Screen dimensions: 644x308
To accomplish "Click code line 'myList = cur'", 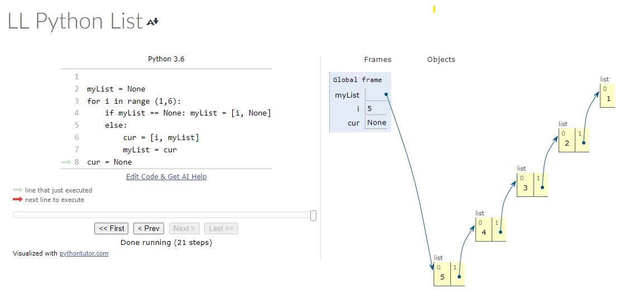I will coord(150,150).
